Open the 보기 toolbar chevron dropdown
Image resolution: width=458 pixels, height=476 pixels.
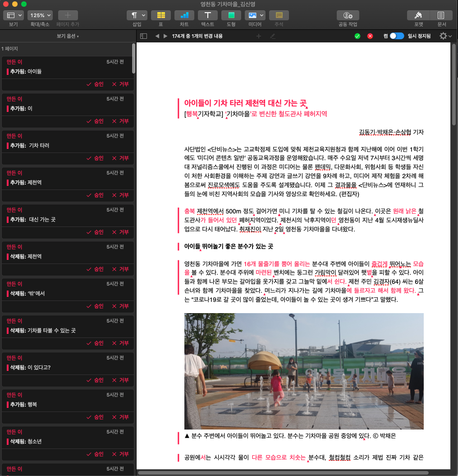(x=20, y=15)
